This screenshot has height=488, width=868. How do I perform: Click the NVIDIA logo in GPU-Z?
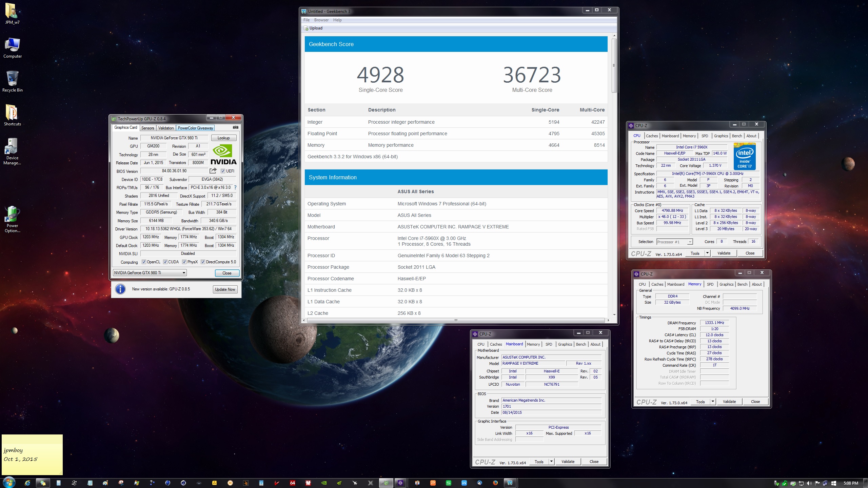[x=223, y=155]
